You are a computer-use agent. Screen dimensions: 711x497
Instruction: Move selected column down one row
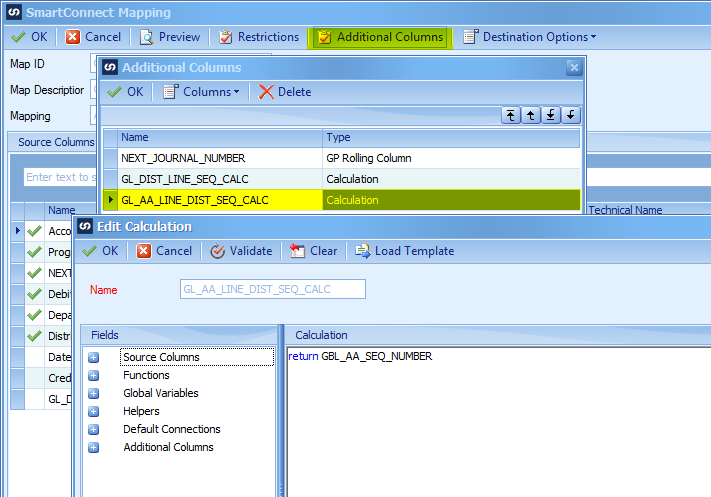pos(570,115)
